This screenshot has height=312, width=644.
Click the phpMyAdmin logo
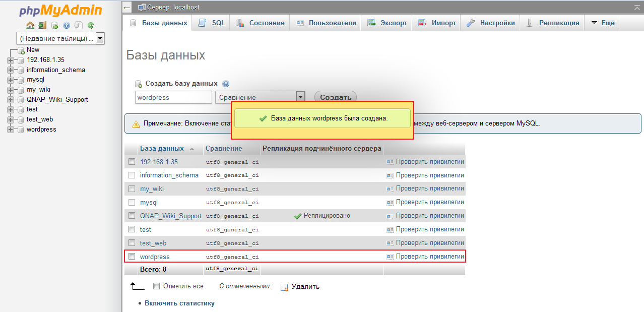[60, 10]
